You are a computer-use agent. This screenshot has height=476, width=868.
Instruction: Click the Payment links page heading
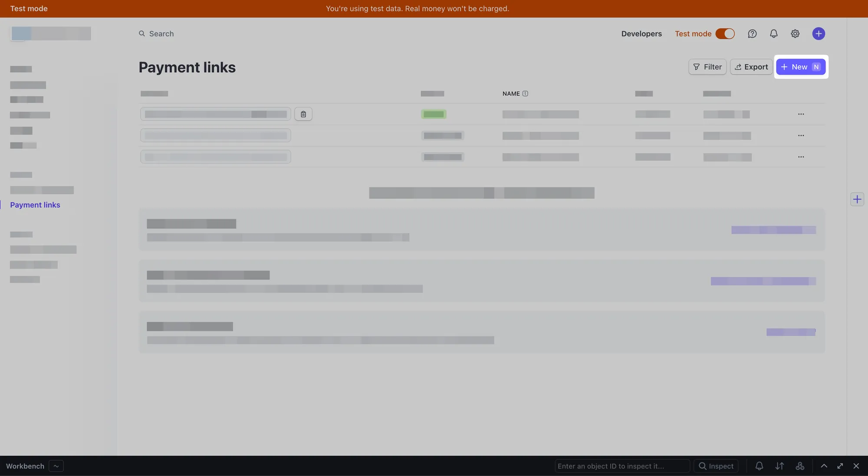click(x=187, y=67)
